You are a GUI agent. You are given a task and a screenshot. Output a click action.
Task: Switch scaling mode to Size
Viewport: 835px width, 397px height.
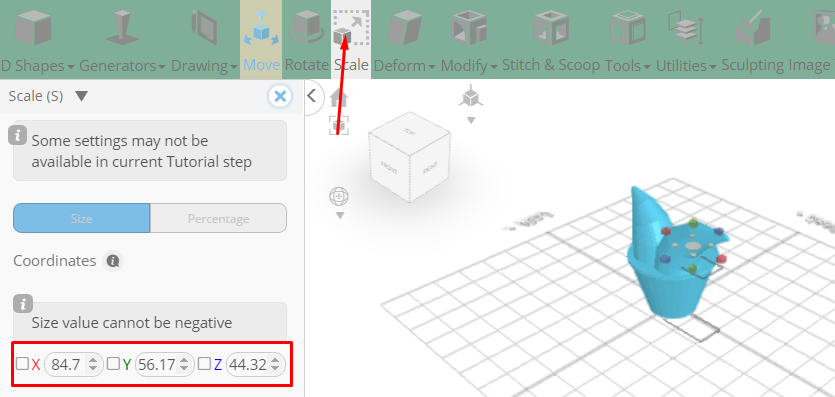coord(81,218)
